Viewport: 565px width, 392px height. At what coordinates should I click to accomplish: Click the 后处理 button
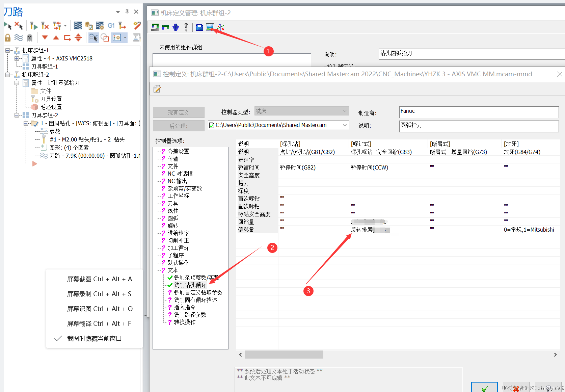point(179,126)
